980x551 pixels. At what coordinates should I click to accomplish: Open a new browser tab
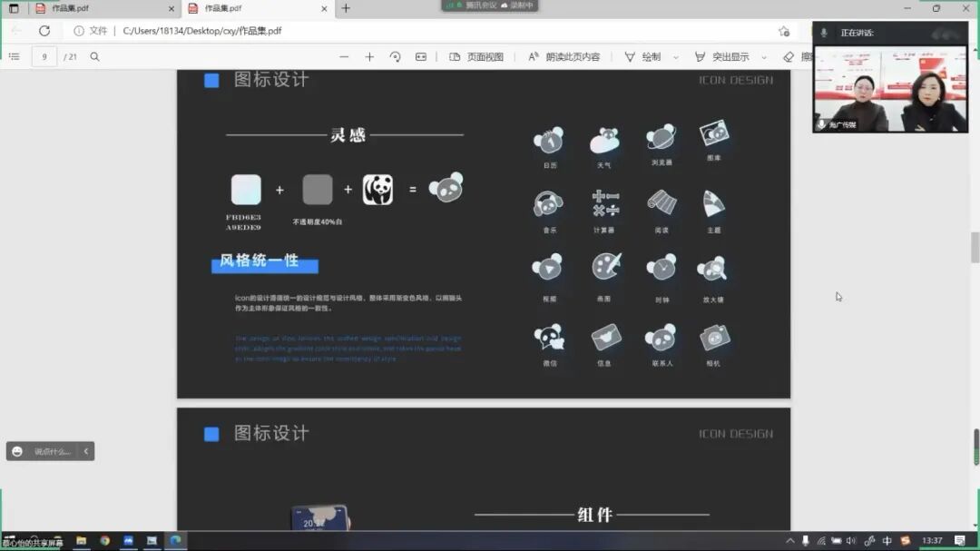point(348,8)
